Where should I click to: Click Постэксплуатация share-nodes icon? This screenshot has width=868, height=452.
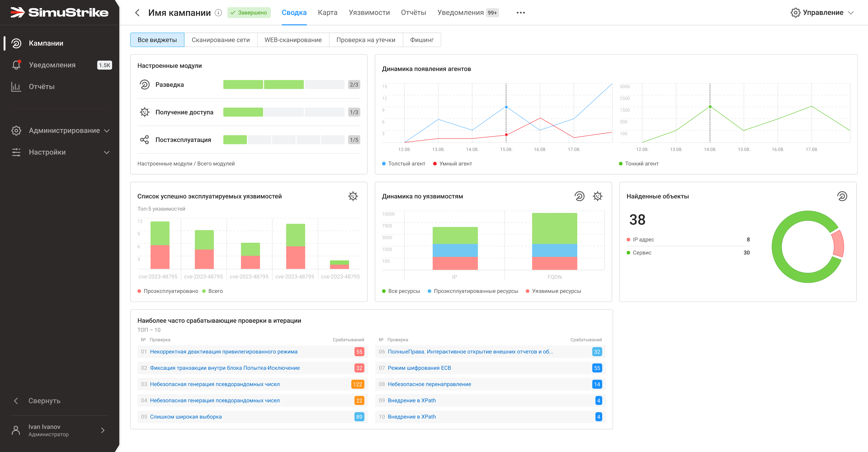tap(145, 140)
